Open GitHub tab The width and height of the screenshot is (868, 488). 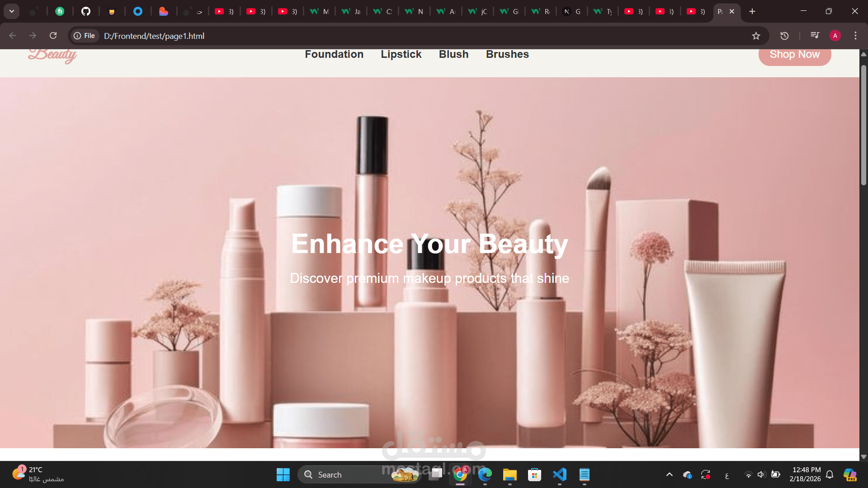click(x=85, y=11)
